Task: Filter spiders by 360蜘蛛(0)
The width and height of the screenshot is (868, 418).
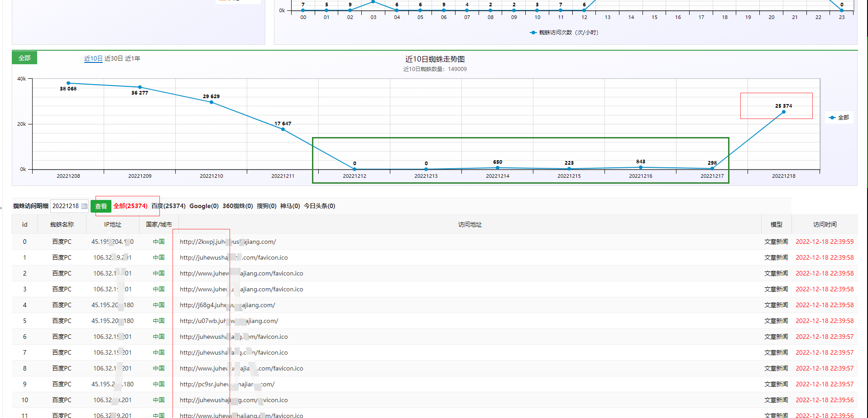Action: 238,206
